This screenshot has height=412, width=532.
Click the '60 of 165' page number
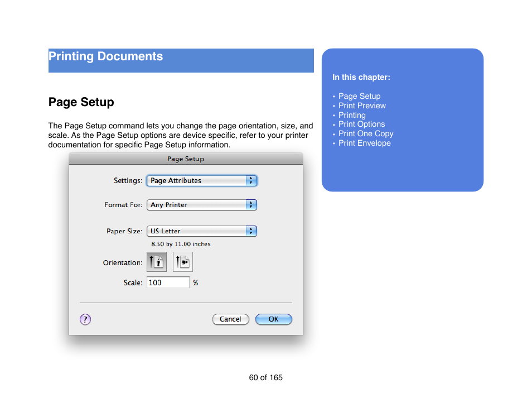(265, 378)
